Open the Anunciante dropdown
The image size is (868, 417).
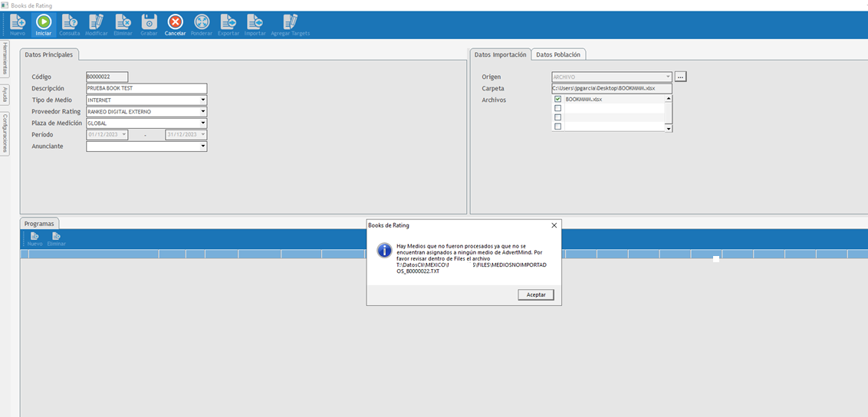click(x=203, y=146)
